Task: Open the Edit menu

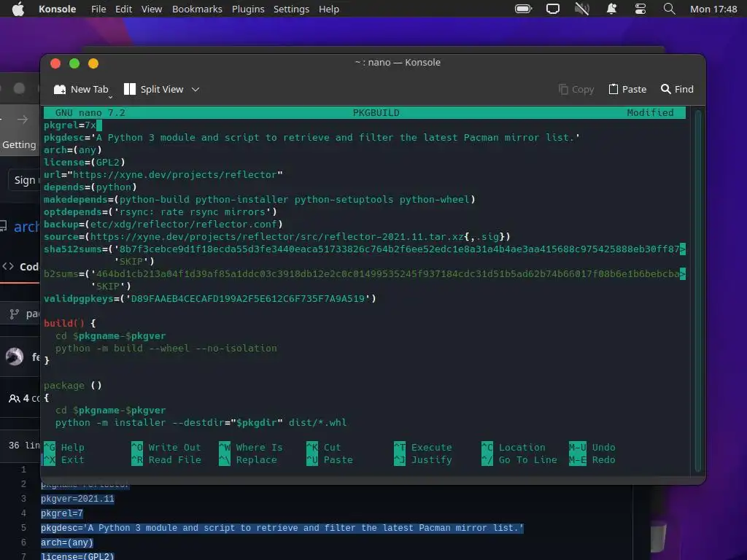Action: 123,9
